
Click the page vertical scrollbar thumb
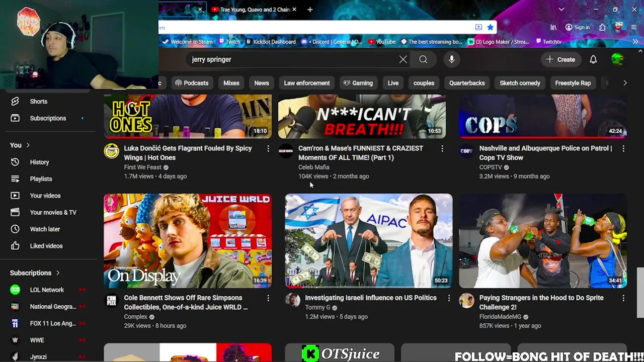click(x=640, y=293)
